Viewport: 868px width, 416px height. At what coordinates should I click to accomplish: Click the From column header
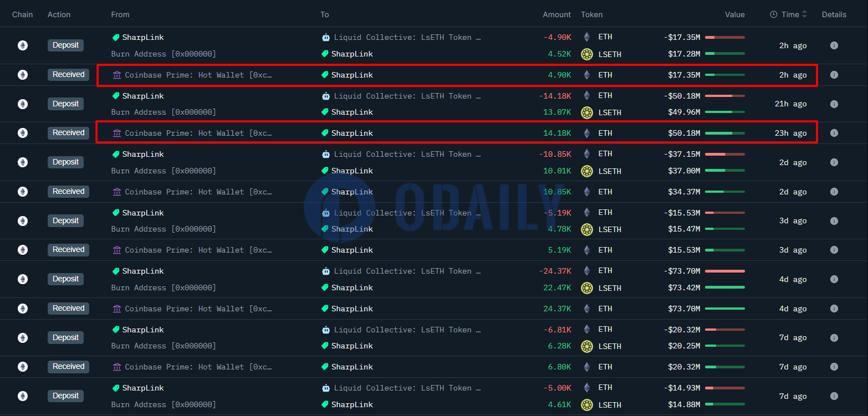coord(120,14)
